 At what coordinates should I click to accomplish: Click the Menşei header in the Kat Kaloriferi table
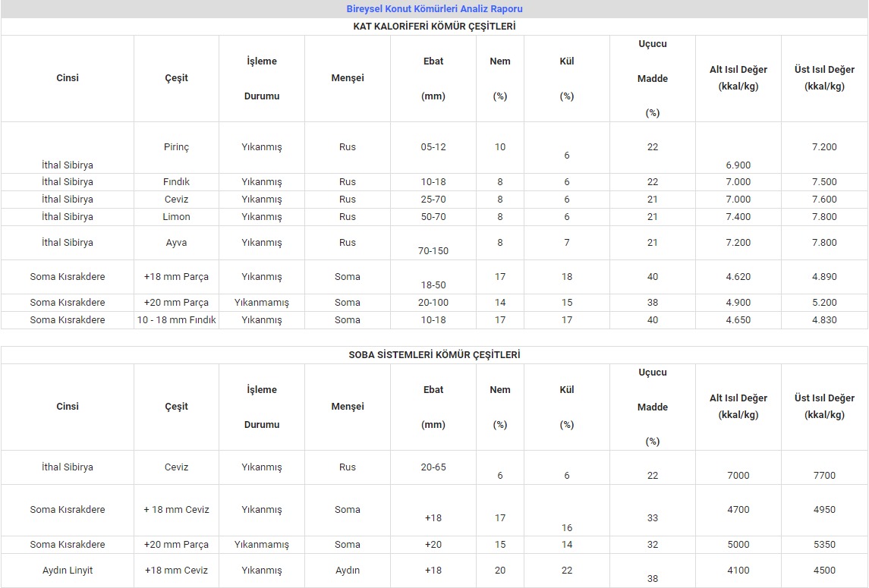click(348, 77)
